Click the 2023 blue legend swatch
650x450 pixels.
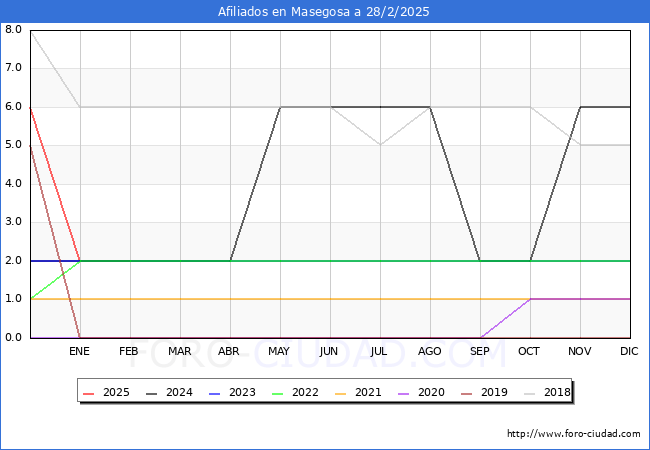(x=215, y=393)
